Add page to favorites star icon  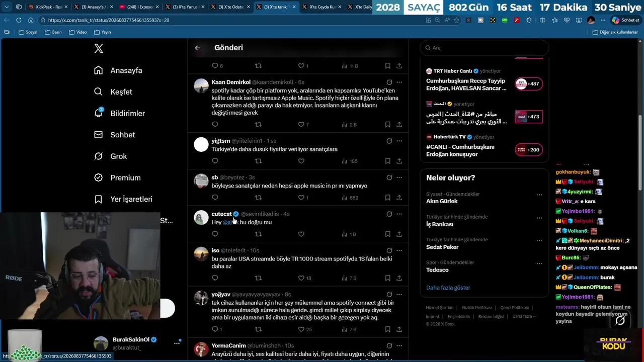point(456,20)
